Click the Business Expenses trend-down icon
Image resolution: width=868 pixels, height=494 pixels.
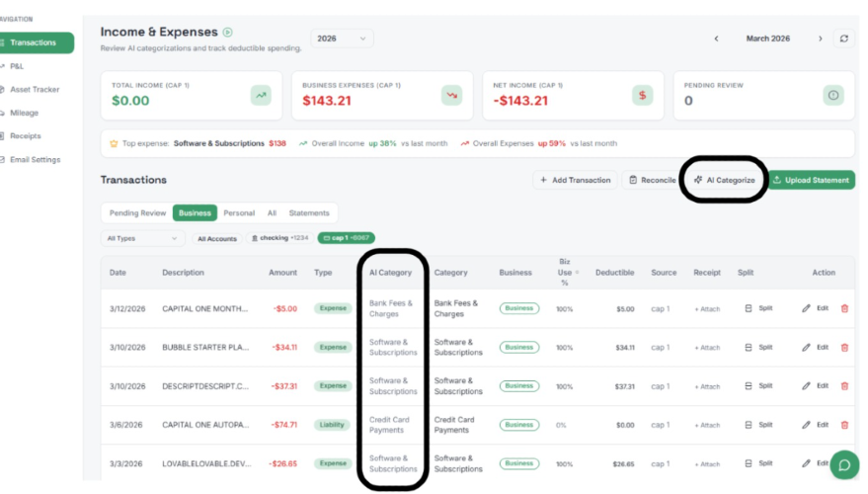[451, 95]
